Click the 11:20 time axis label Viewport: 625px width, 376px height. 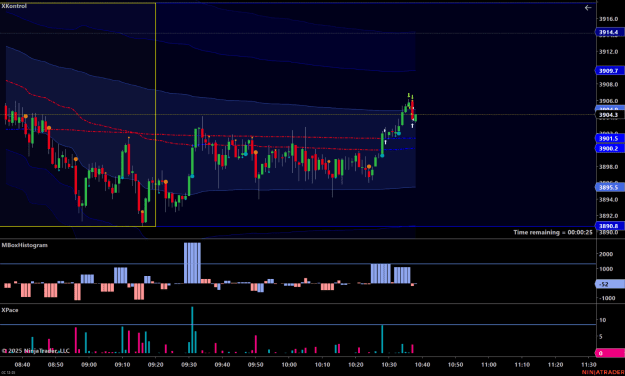click(x=556, y=364)
